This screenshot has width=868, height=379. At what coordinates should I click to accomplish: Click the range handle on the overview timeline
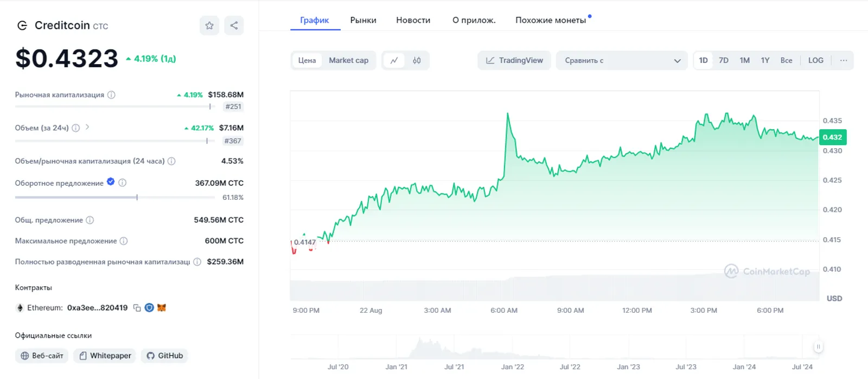click(818, 346)
